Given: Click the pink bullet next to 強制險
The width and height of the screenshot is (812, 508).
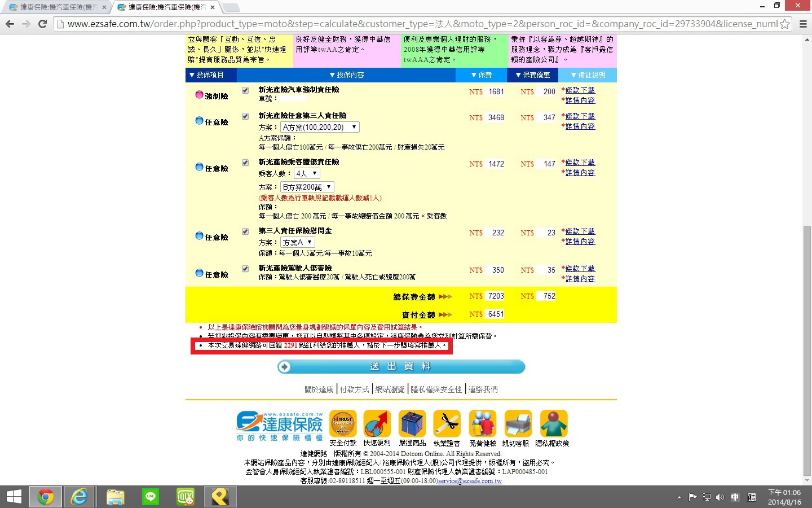Looking at the screenshot, I should pos(199,95).
